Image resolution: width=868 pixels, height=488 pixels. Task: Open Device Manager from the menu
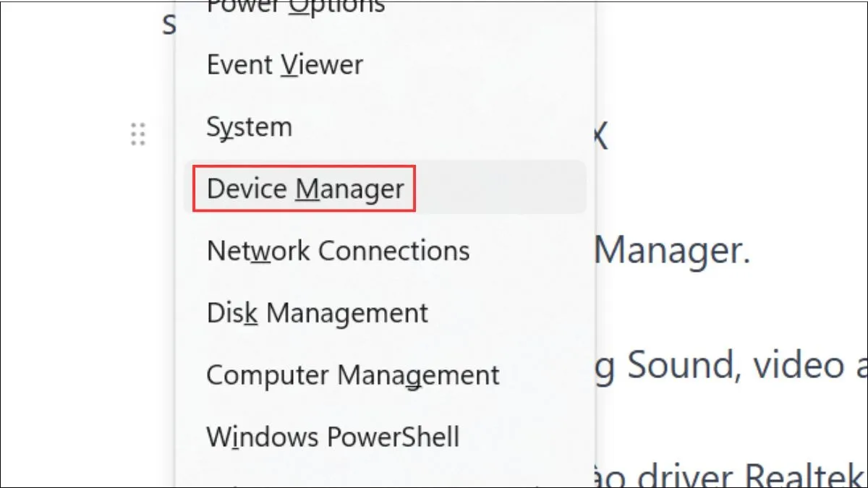pyautogui.click(x=305, y=189)
